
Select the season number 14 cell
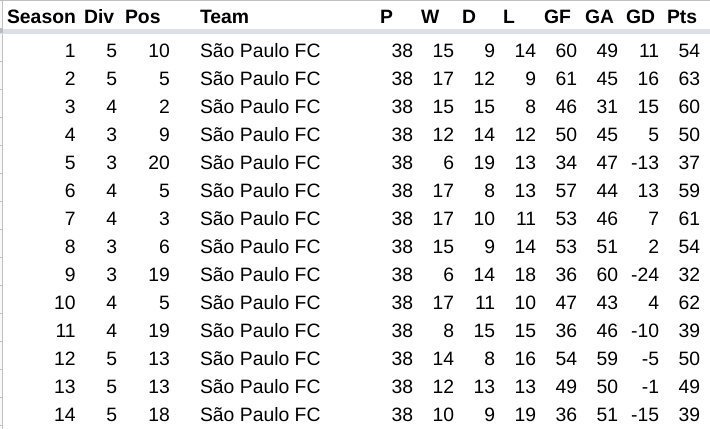pos(64,415)
